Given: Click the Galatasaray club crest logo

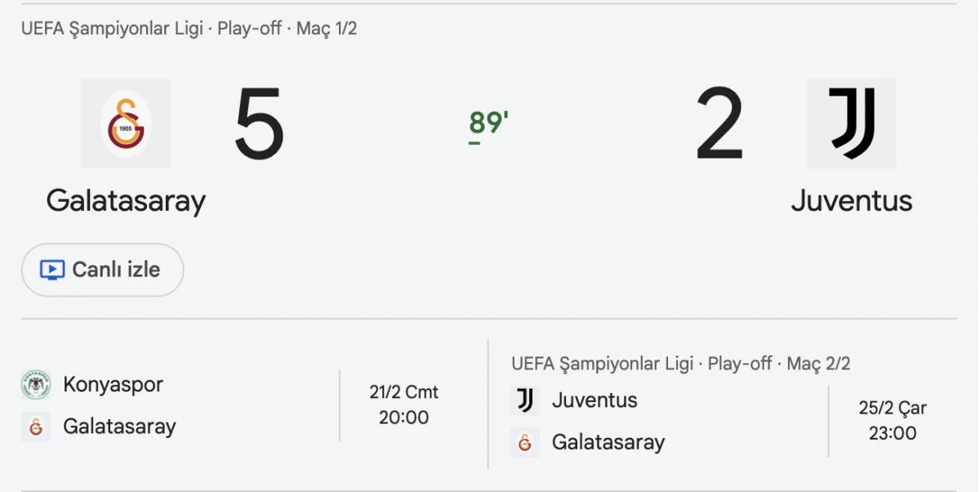Looking at the screenshot, I should 126,124.
